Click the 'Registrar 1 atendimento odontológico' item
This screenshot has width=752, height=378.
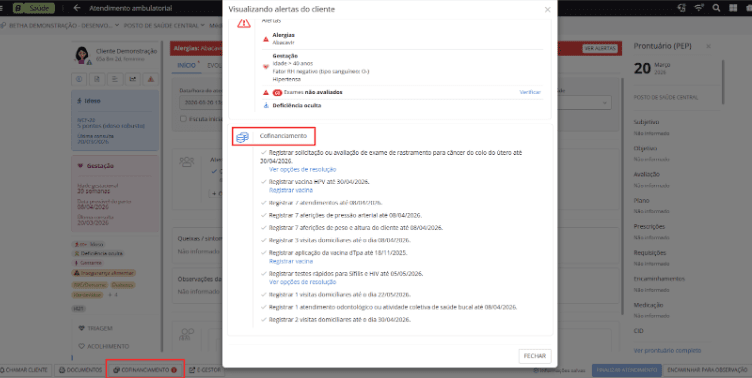point(393,307)
